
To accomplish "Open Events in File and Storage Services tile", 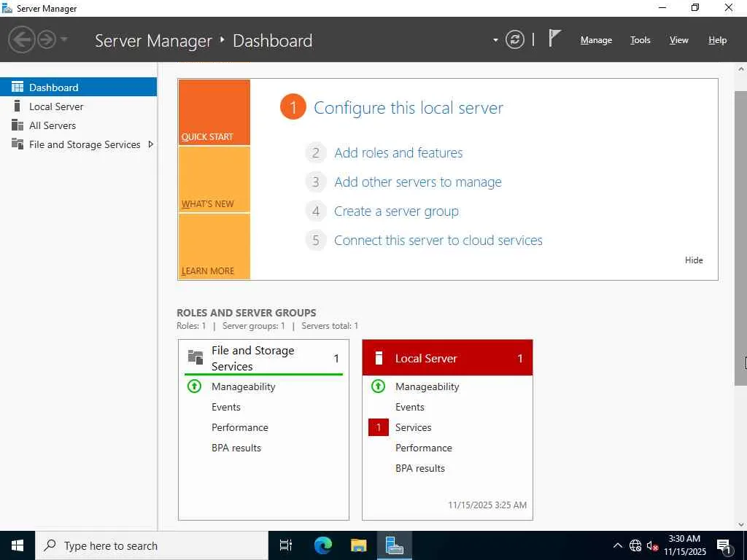I will pos(226,407).
